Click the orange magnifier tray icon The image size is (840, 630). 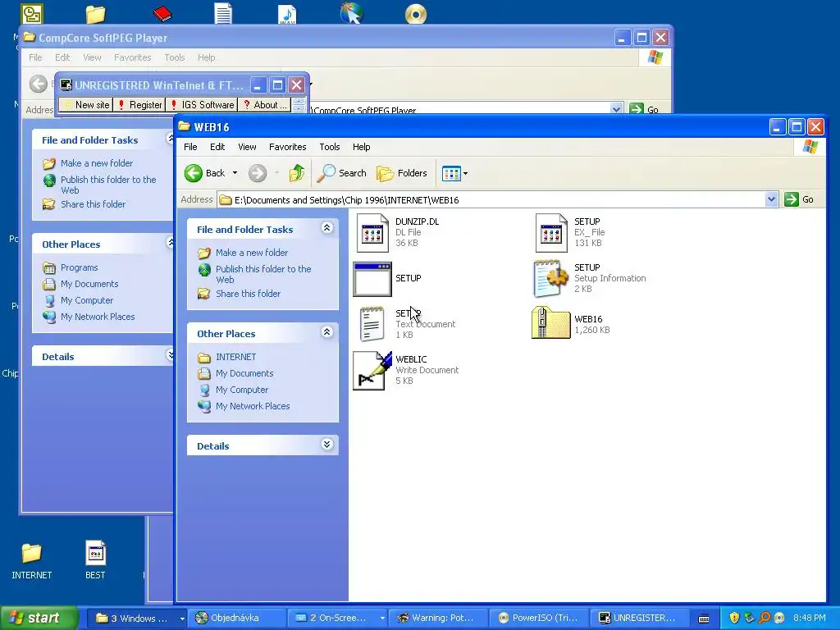point(764,619)
